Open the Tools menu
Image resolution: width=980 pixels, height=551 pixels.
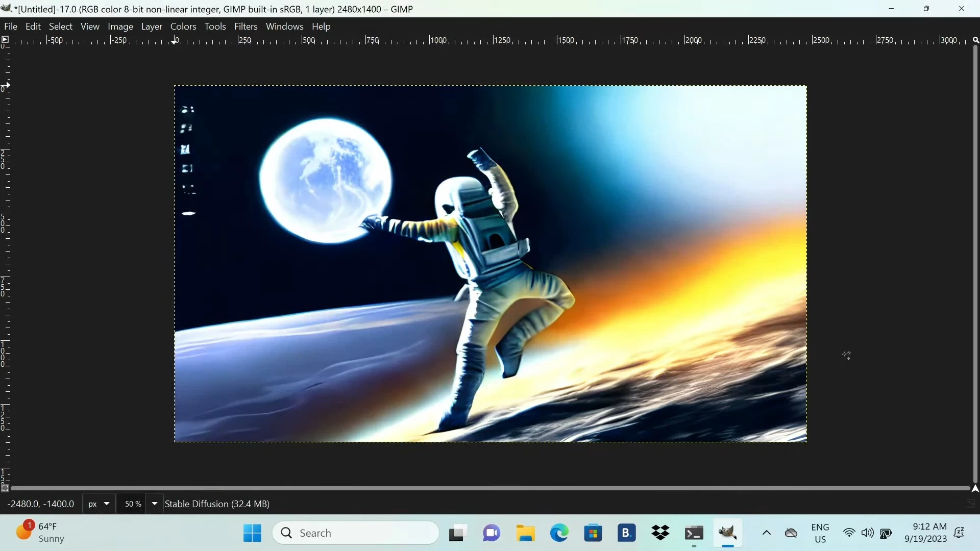point(215,27)
